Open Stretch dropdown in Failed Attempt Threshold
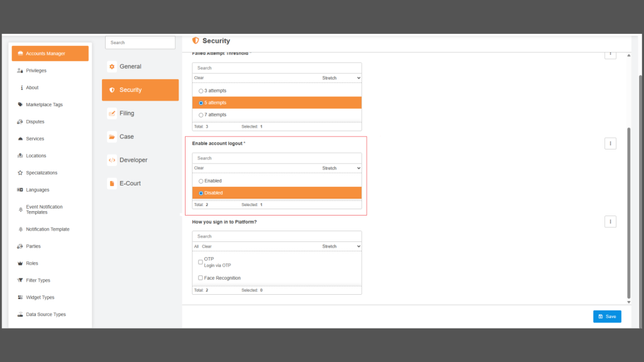This screenshot has width=644, height=362. pos(341,78)
